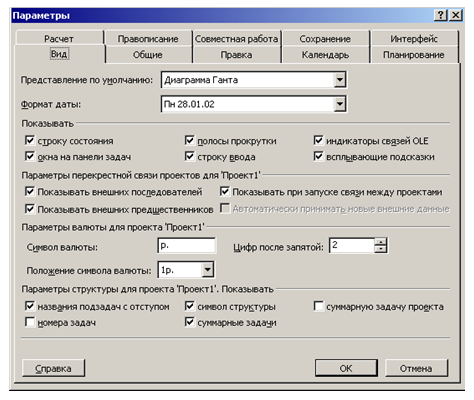Open the "Календарь" tab
Screen dimensions: 474x400
coord(325,55)
